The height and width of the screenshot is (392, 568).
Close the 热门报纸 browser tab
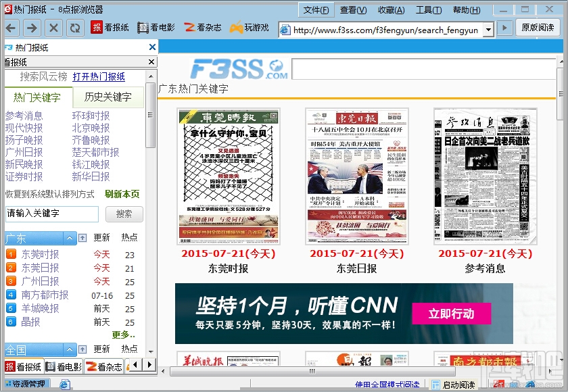[153, 47]
